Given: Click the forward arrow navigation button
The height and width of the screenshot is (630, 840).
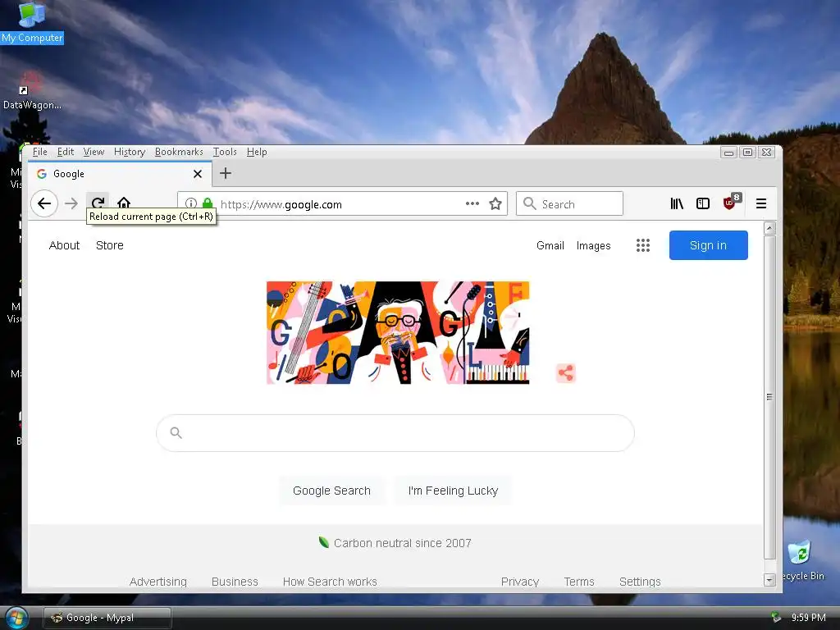Looking at the screenshot, I should [x=71, y=203].
